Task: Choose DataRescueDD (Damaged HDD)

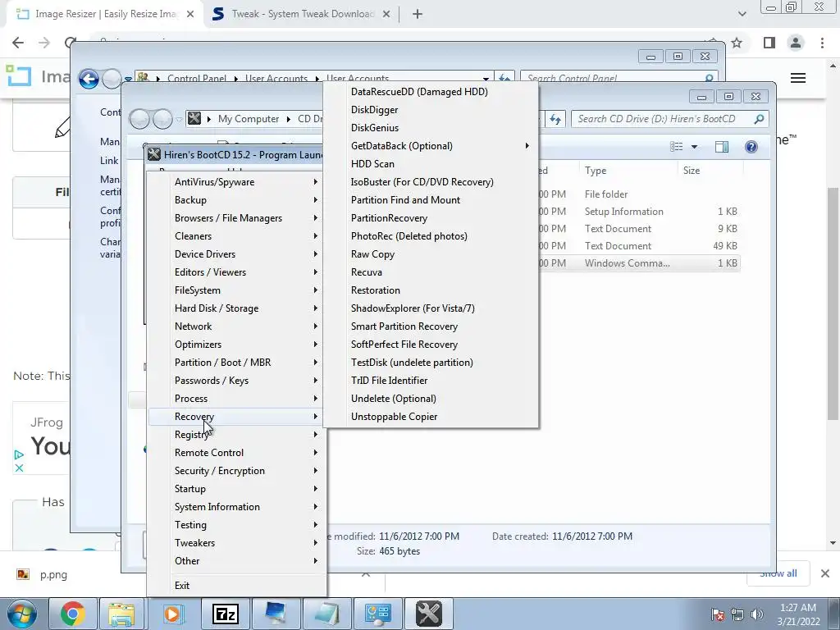Action: 431,92
